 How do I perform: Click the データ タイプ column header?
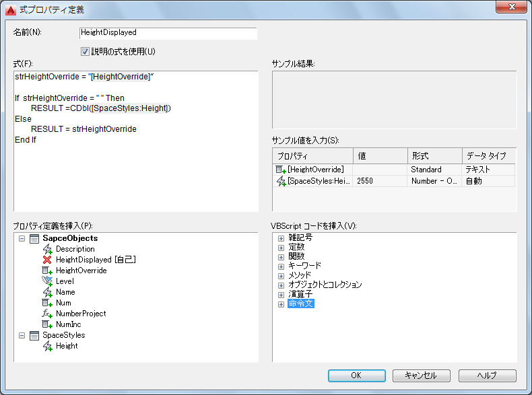tap(489, 156)
